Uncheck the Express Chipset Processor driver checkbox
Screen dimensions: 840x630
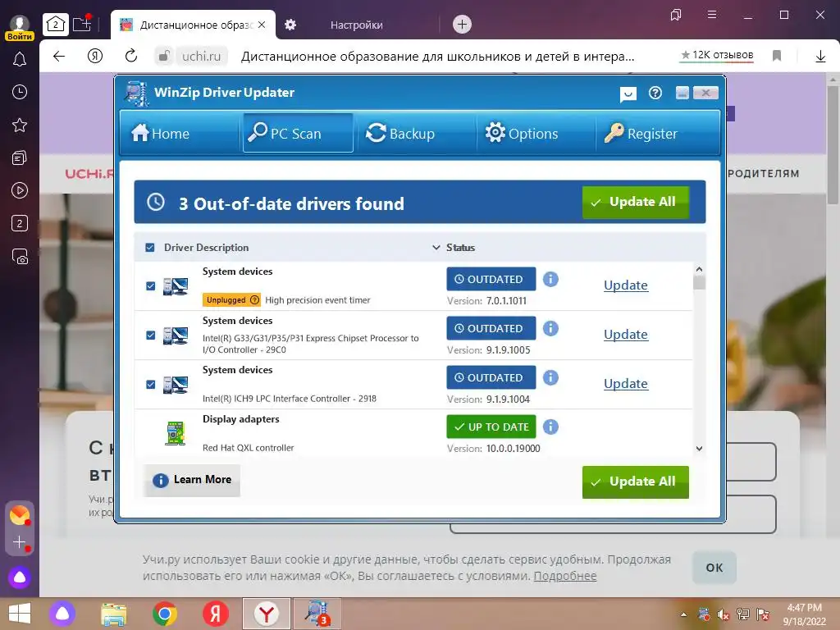(151, 335)
